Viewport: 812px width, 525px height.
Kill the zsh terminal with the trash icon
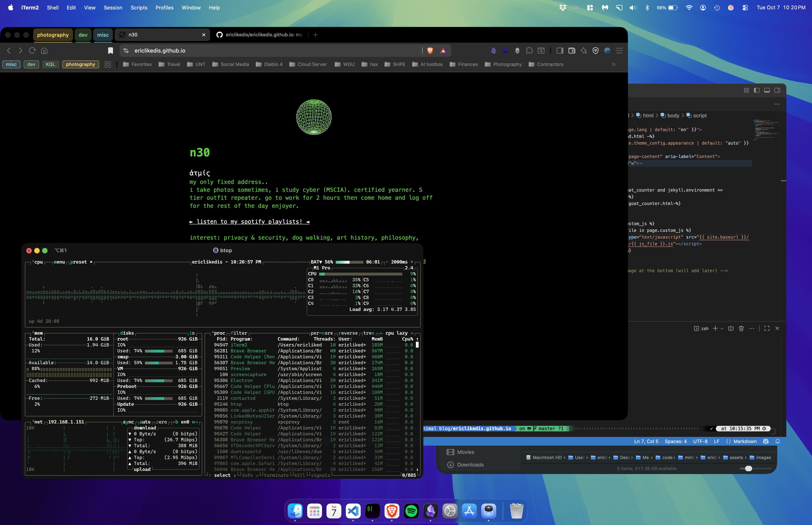[741, 328]
